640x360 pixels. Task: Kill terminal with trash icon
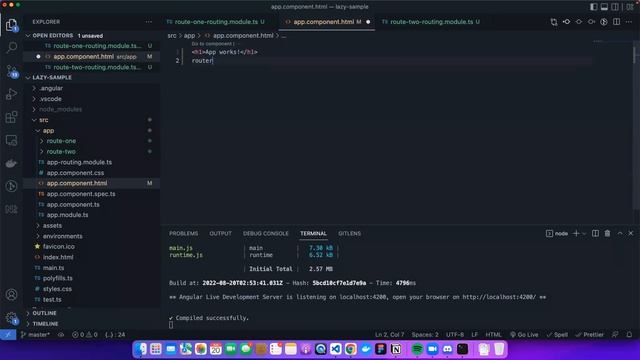pos(607,233)
